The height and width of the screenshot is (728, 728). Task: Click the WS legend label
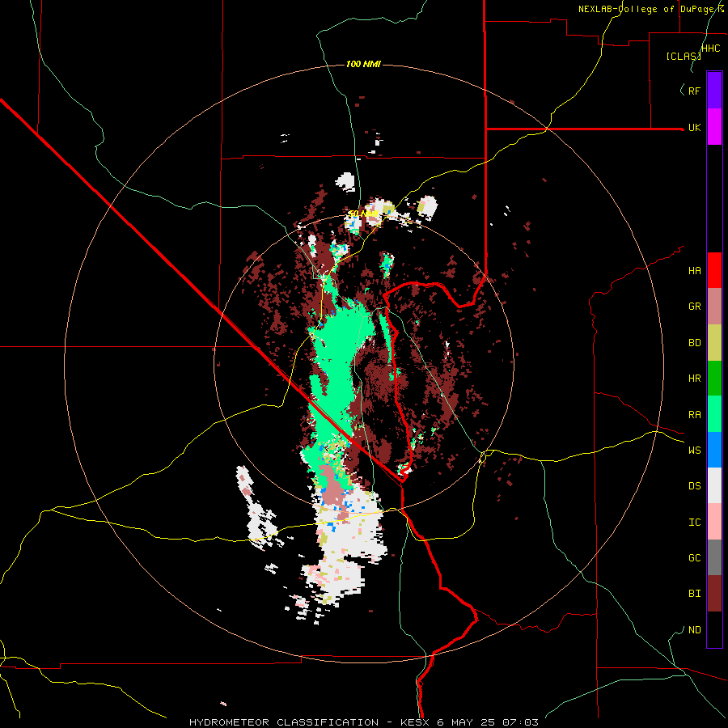(695, 450)
